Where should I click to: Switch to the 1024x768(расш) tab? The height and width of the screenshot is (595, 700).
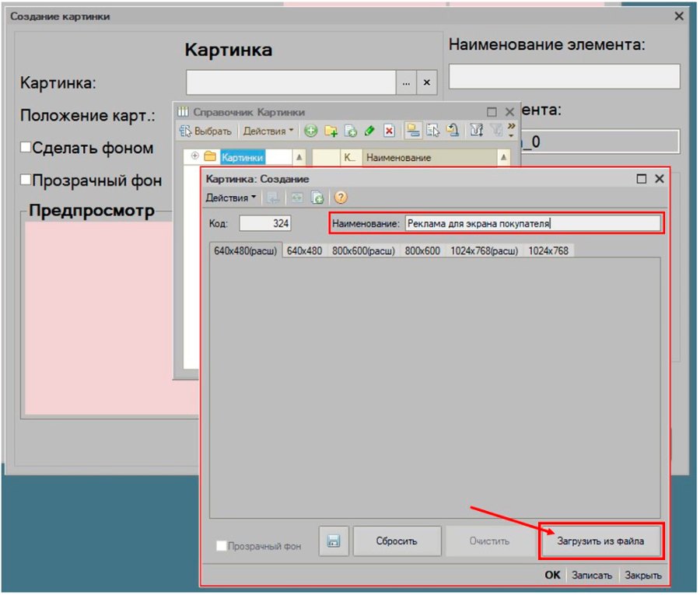[485, 251]
